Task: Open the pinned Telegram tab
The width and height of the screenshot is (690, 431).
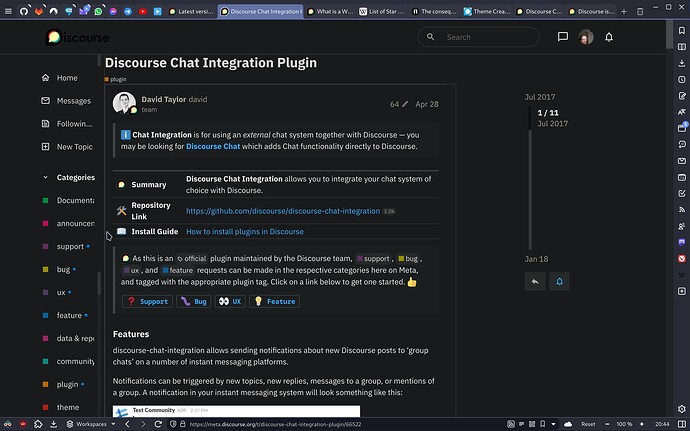Action: 128,11
